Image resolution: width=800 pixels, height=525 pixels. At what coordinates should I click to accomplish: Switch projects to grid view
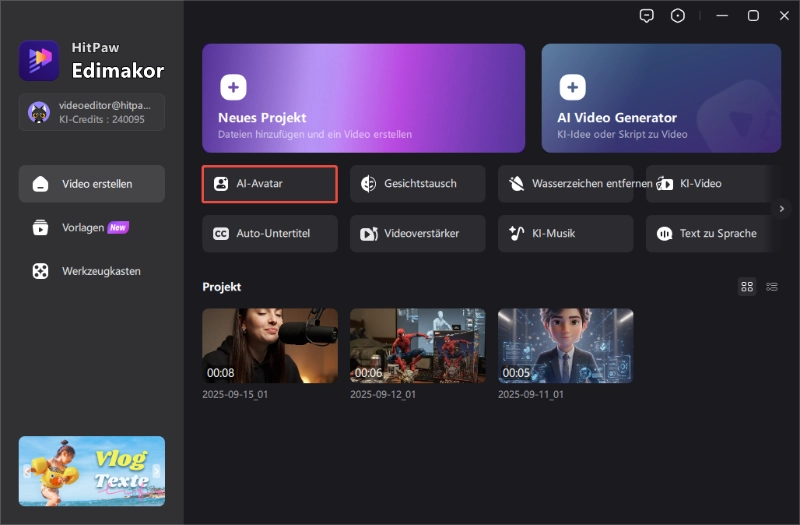click(747, 287)
